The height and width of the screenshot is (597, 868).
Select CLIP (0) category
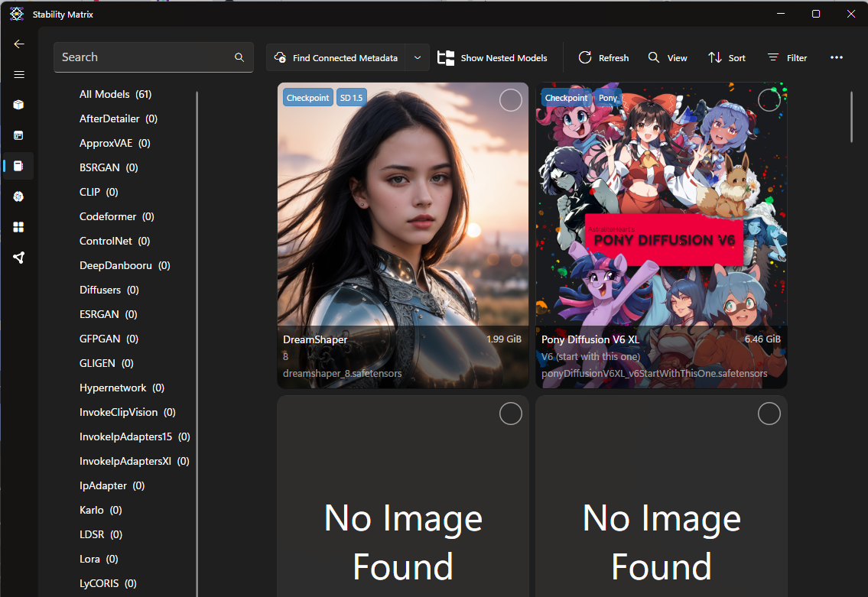click(x=99, y=192)
